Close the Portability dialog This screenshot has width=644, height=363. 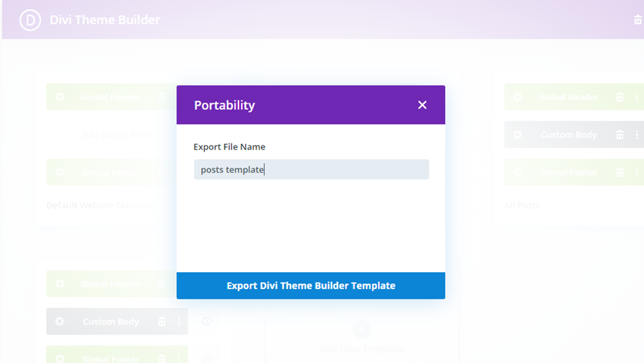[422, 105]
